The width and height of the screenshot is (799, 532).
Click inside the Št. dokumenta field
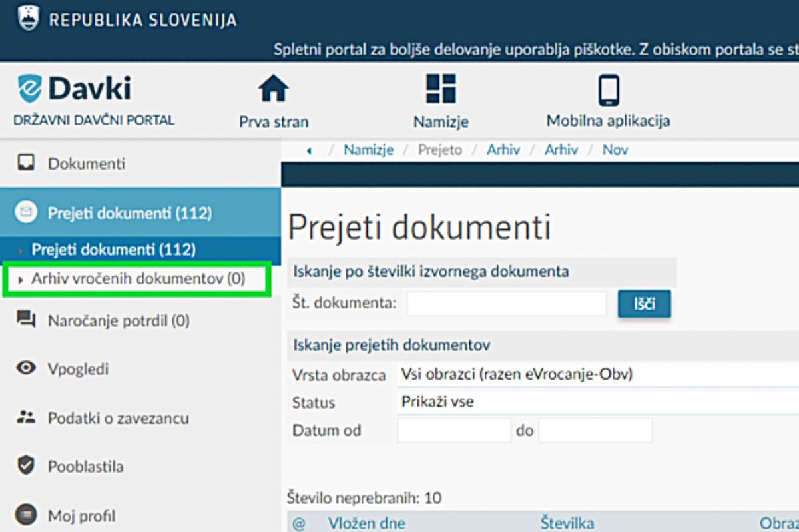click(506, 303)
